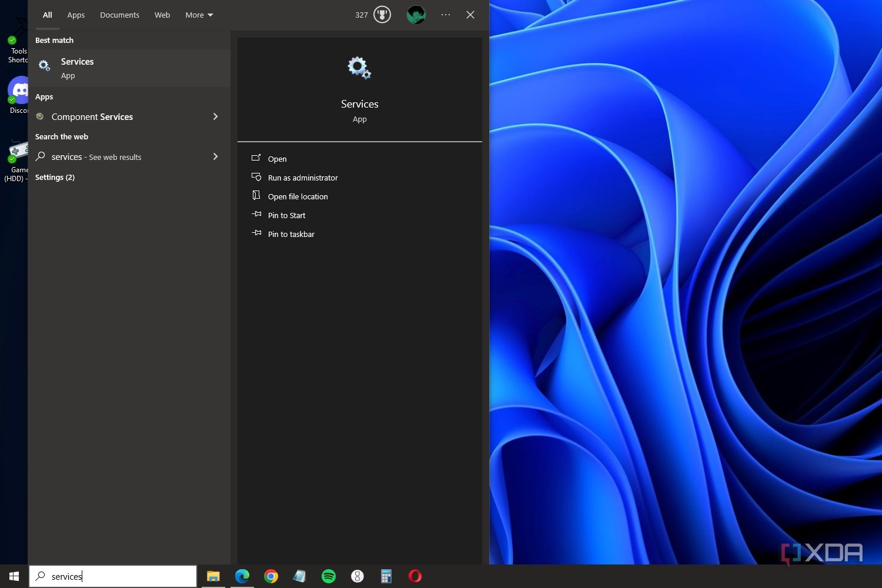Click the Microsoft Rewards trophy icon

(x=382, y=15)
